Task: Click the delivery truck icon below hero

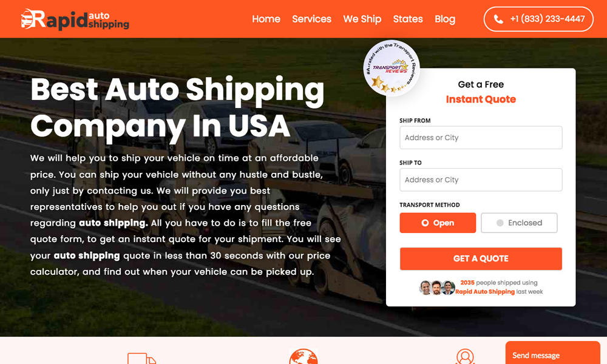Action: (141, 358)
